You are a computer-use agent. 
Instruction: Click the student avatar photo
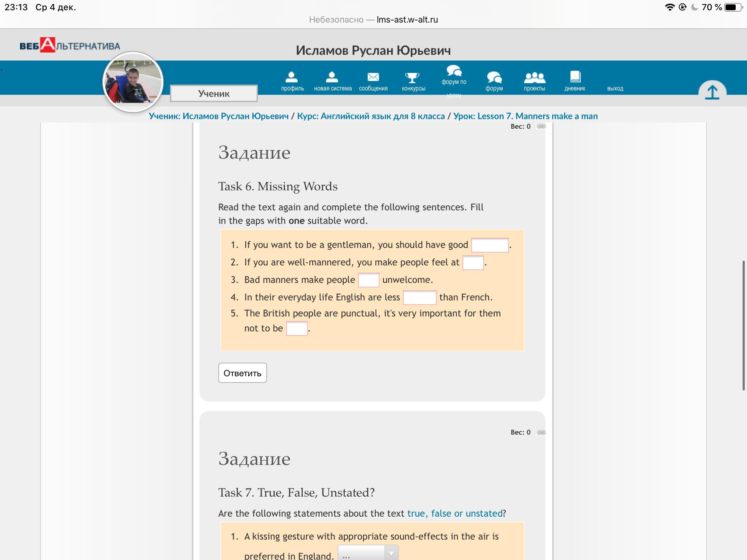coord(133,81)
